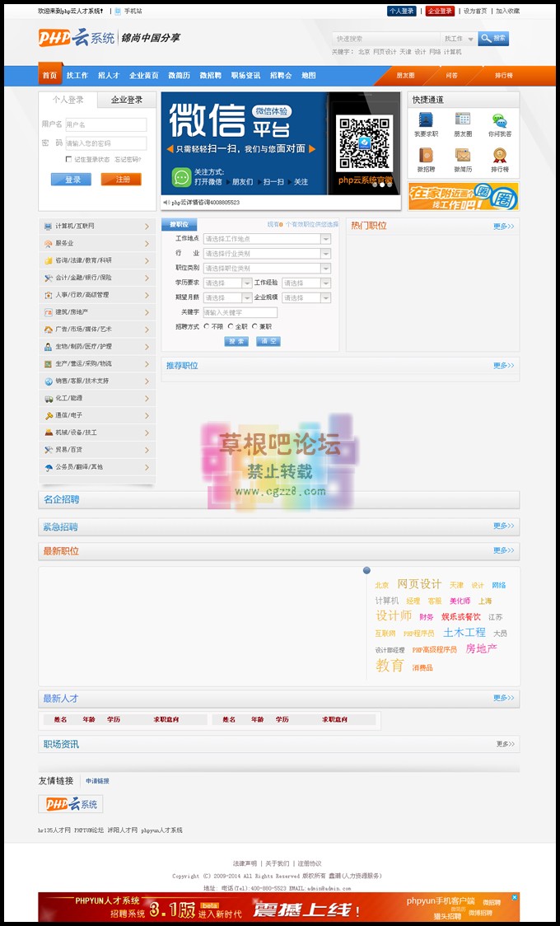
Task: Click the 建筑/房地产 category icon
Action: pyautogui.click(x=48, y=311)
